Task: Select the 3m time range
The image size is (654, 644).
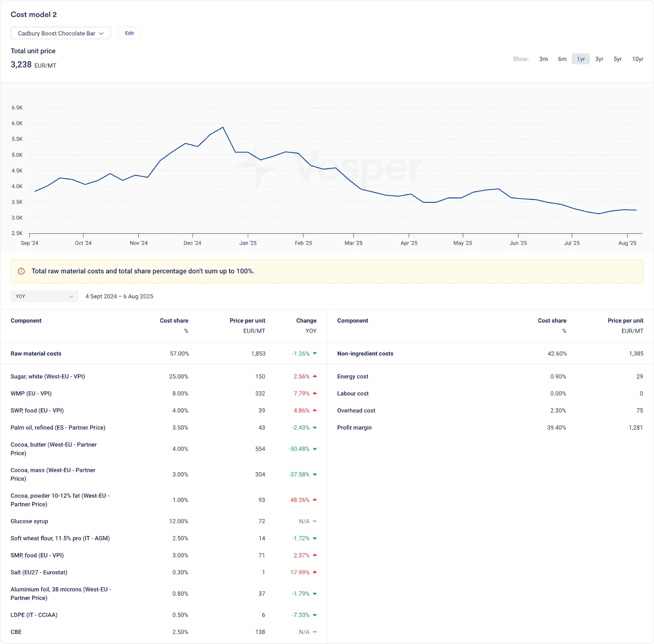Action: (543, 59)
